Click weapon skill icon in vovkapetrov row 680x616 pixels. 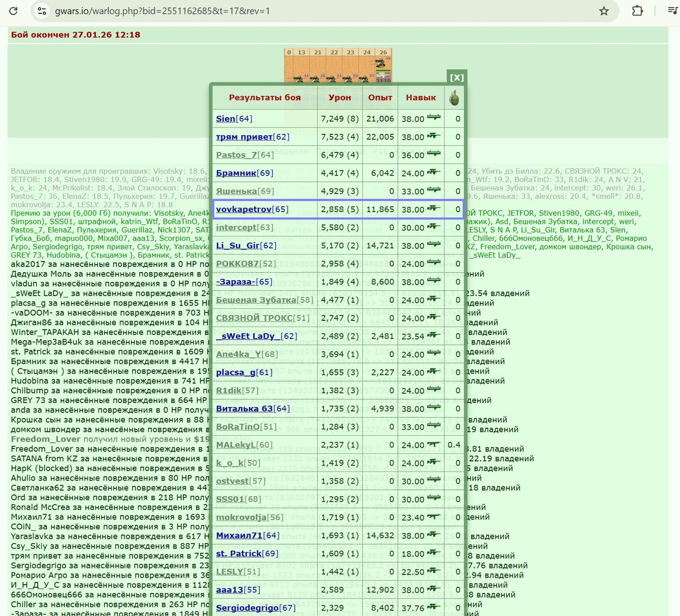(x=434, y=208)
